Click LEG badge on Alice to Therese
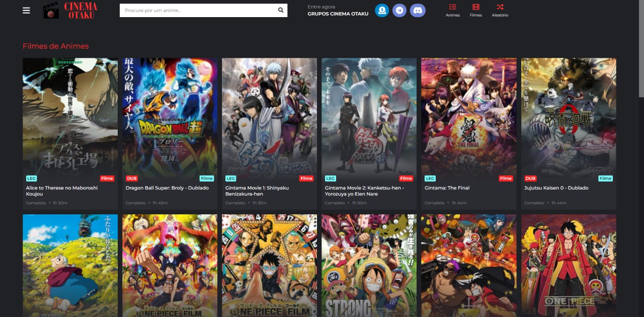The height and width of the screenshot is (317, 644). coord(31,178)
